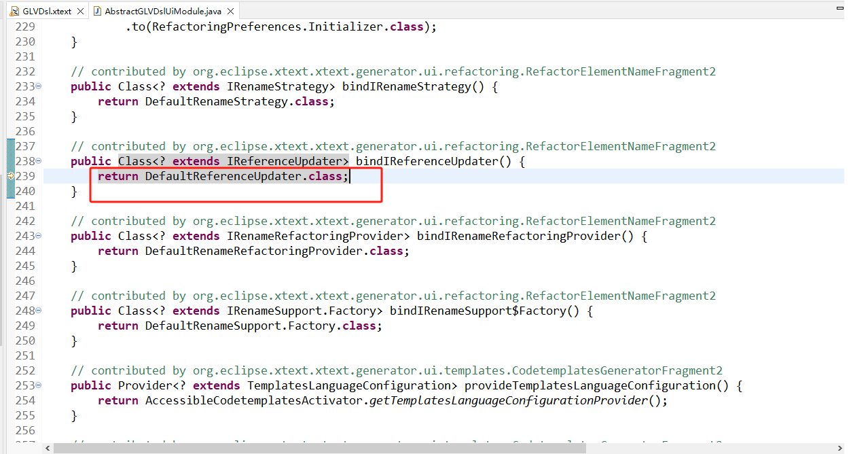Click the bindIRenameRefactoringProvider method name
The height and width of the screenshot is (454, 868).
click(518, 236)
